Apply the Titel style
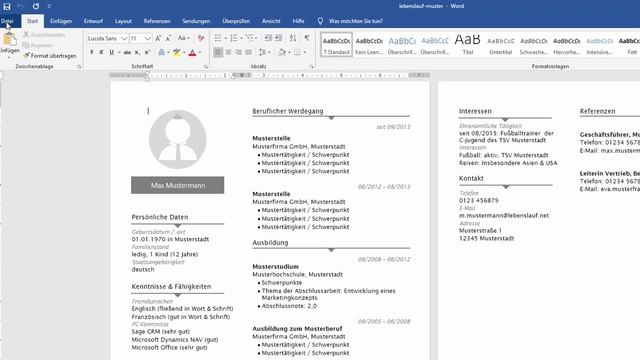 pyautogui.click(x=468, y=45)
